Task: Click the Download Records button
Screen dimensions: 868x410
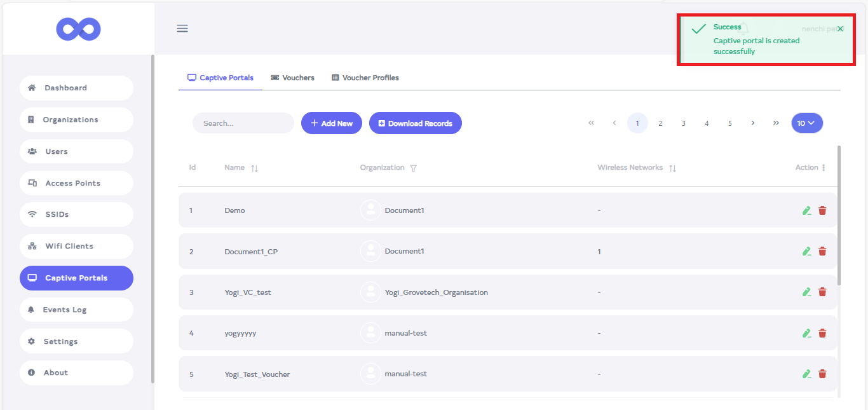Action: pos(415,123)
